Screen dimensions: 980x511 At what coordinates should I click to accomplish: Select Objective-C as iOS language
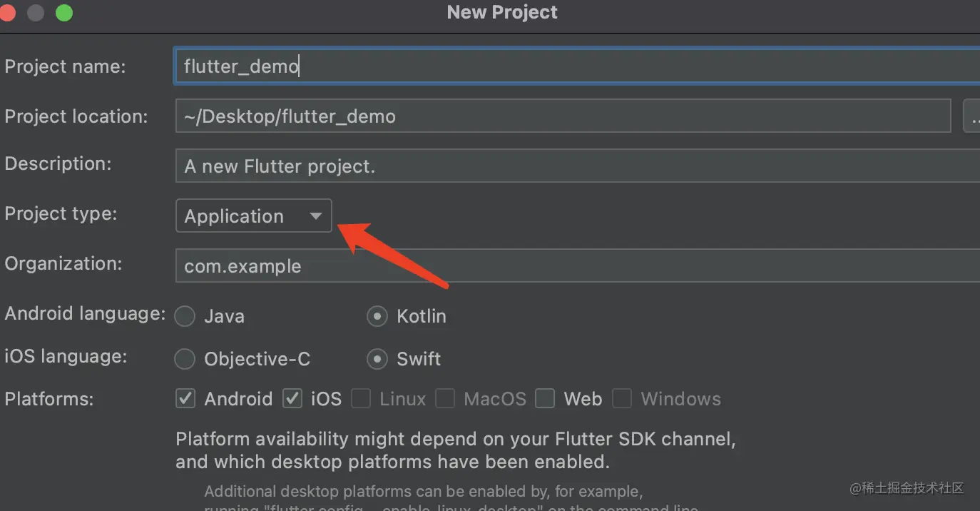pyautogui.click(x=185, y=359)
